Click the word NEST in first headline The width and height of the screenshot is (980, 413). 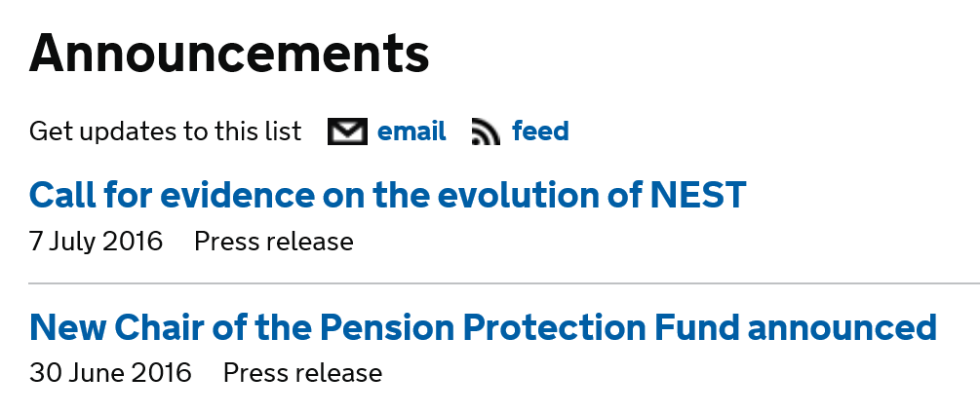pyautogui.click(x=698, y=195)
